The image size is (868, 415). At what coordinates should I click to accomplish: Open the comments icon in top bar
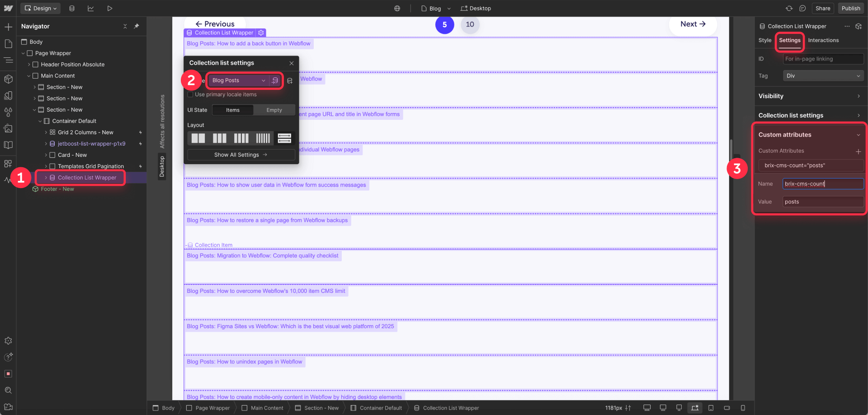[802, 8]
